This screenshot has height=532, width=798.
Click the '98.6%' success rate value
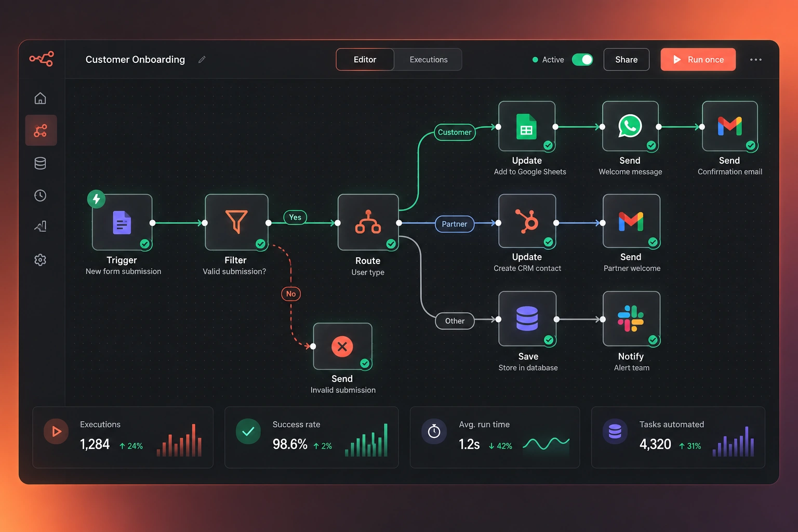(290, 445)
